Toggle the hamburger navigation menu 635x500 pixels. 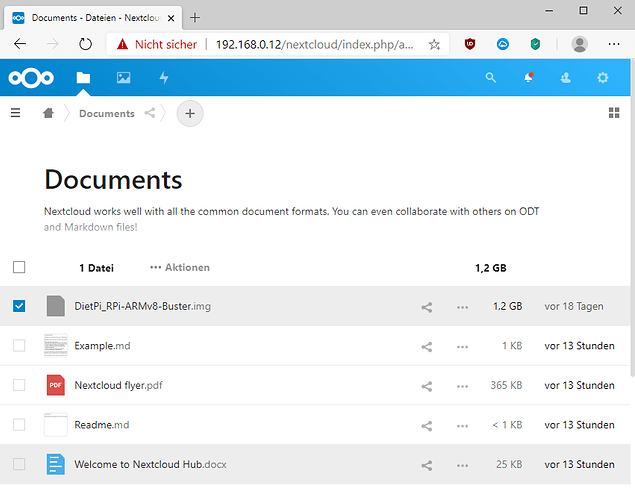tap(15, 113)
